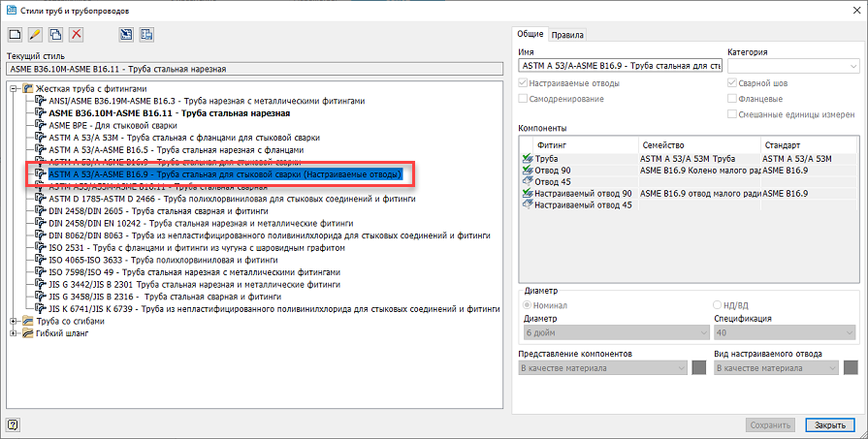Image resolution: width=868 pixels, height=439 pixels.
Task: Select ASME B36.10M-ASME B16.11 Труба стальная нарезная
Action: pos(170,113)
